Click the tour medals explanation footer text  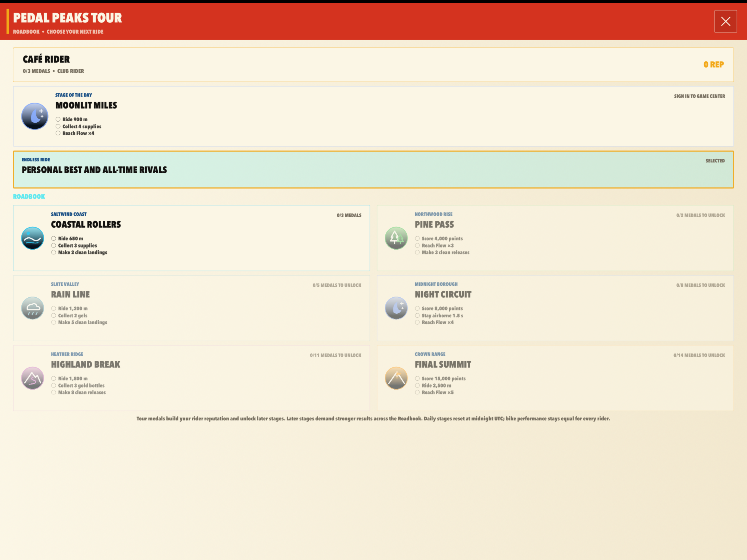click(373, 419)
